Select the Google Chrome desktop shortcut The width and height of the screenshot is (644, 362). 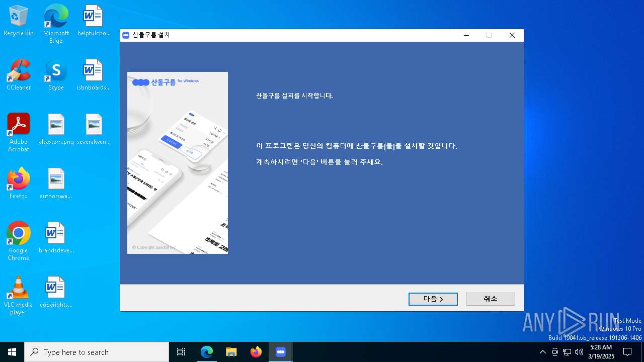(19, 241)
